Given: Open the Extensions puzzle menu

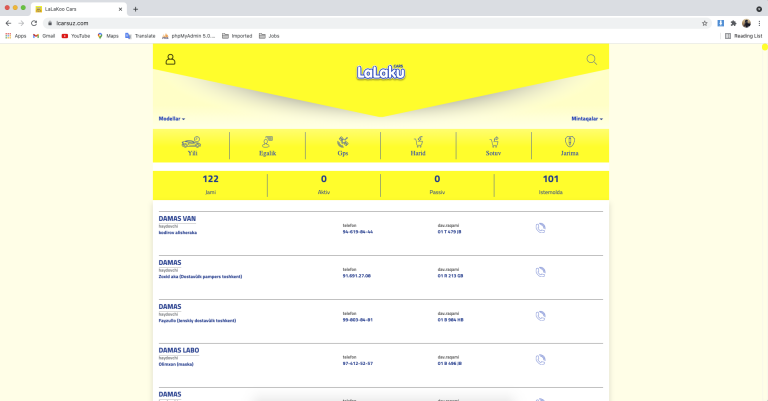Looking at the screenshot, I should pos(733,23).
